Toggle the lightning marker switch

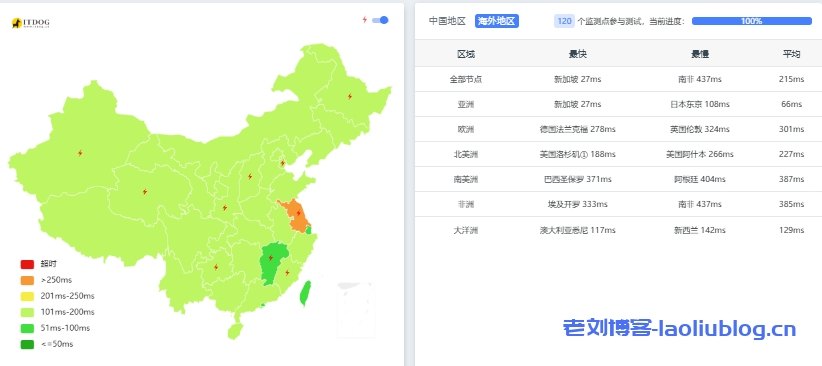(380, 20)
